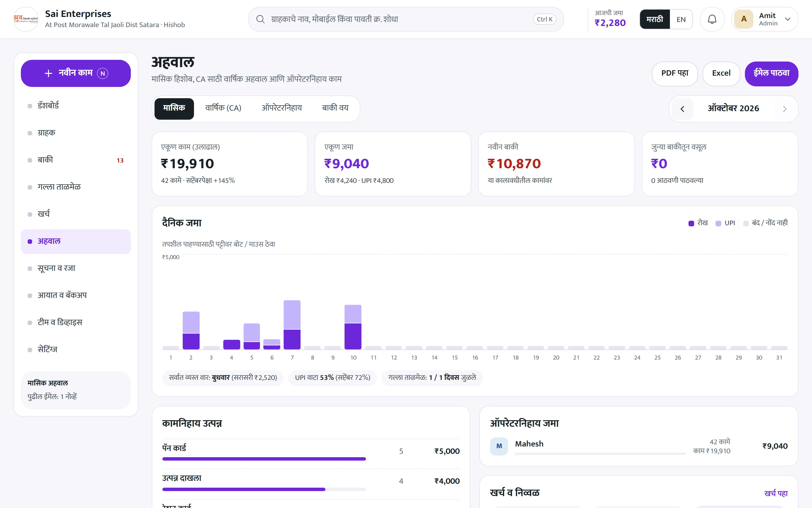This screenshot has height=508, width=812.
Task: Open गल्ला ताळमेळ in sidebar
Action: pos(76,187)
